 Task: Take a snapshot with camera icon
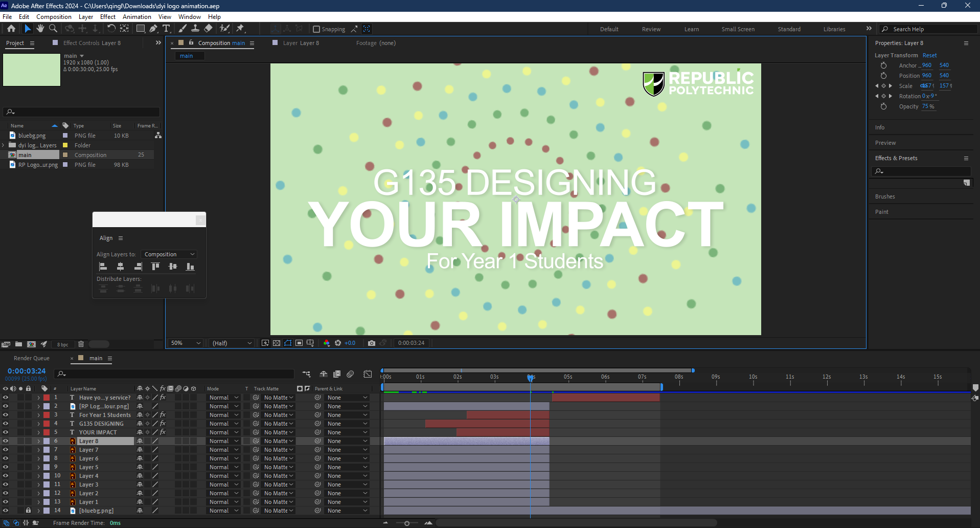pos(372,343)
